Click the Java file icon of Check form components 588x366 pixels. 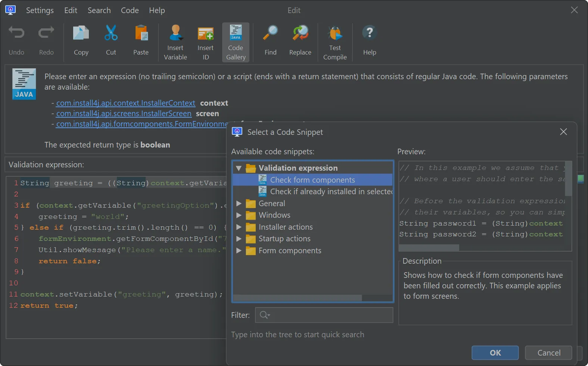click(263, 180)
